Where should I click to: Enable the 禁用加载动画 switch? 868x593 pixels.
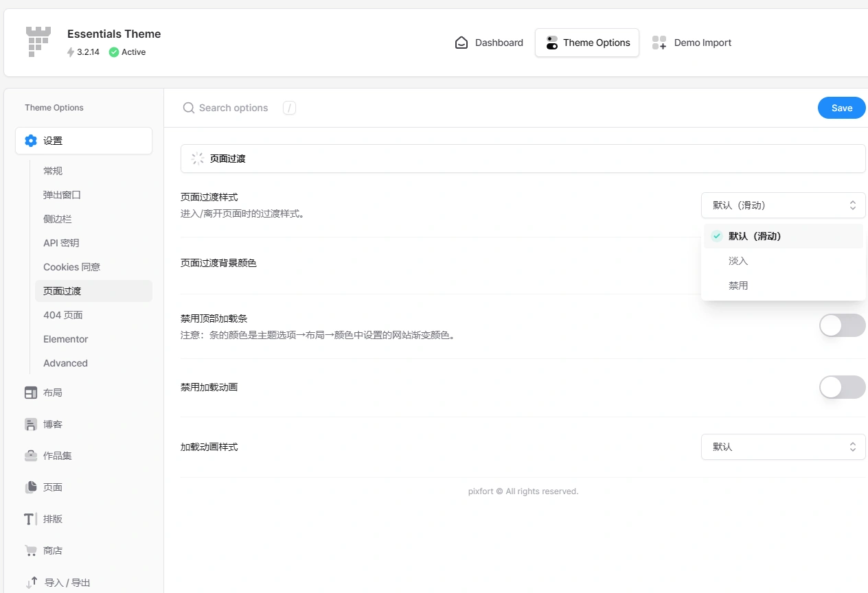point(842,387)
